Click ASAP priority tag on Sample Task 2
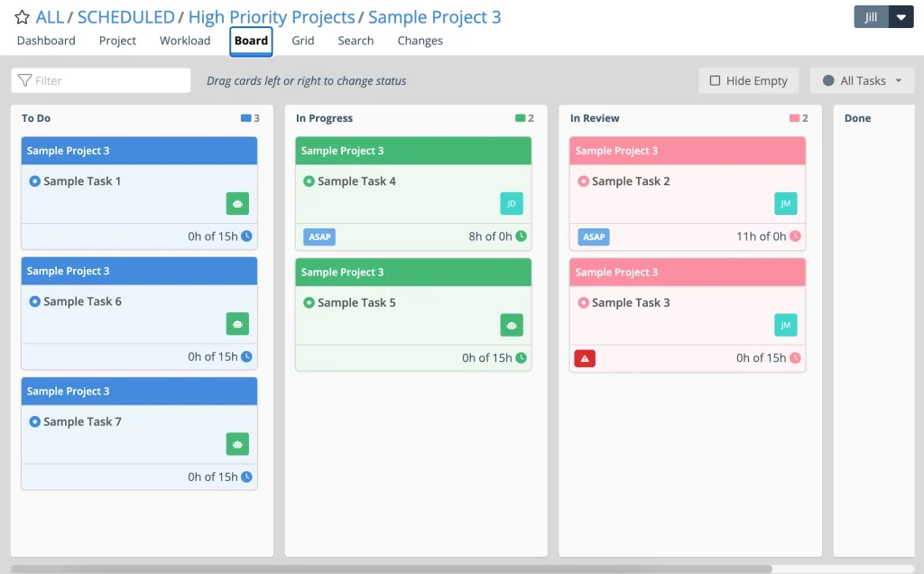 [594, 237]
